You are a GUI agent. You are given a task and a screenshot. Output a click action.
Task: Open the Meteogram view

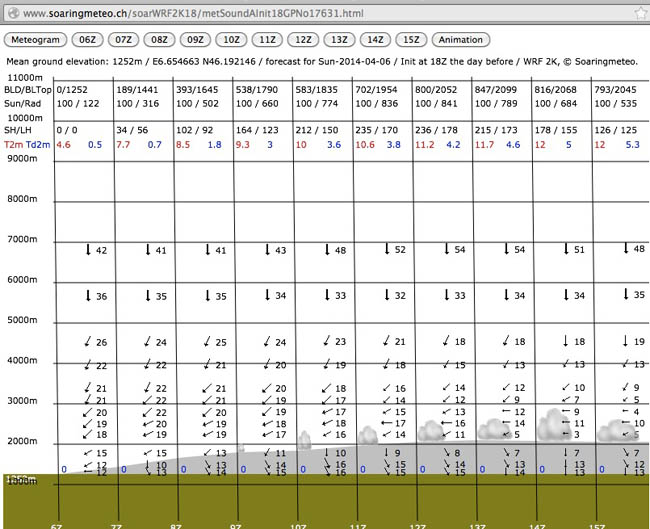point(37,40)
